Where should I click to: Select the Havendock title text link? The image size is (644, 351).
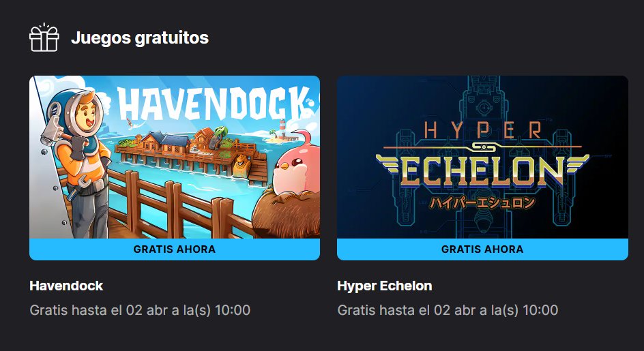click(66, 286)
